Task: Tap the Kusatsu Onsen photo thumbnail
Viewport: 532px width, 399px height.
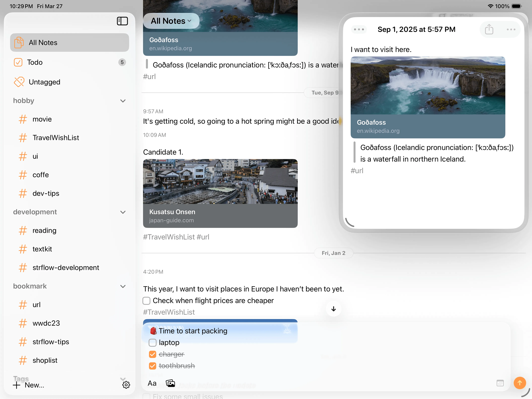Action: tap(220, 181)
